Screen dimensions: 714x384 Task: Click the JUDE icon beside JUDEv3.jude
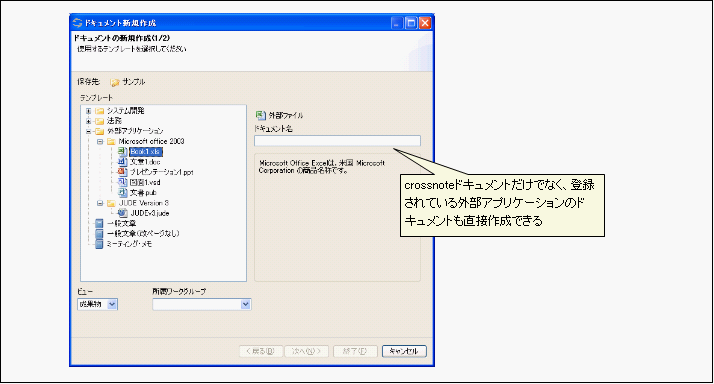click(122, 213)
